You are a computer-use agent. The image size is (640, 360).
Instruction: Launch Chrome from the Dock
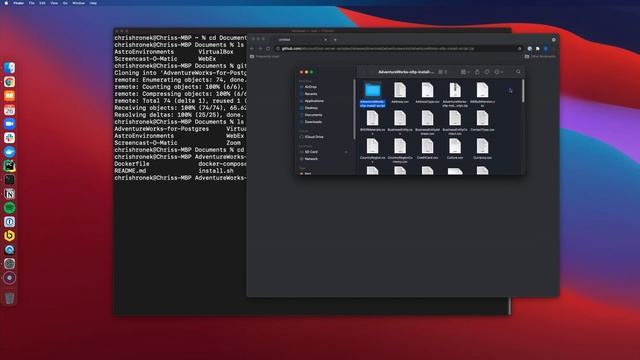click(x=9, y=82)
